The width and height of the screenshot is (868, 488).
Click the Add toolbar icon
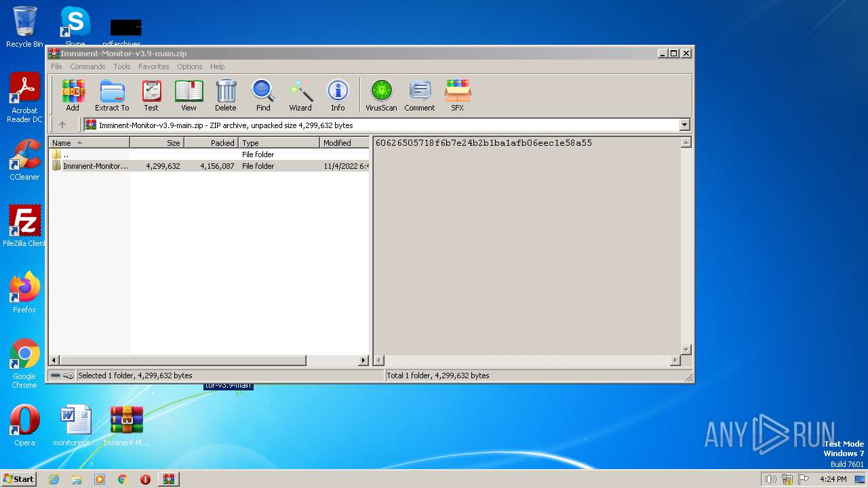point(73,95)
